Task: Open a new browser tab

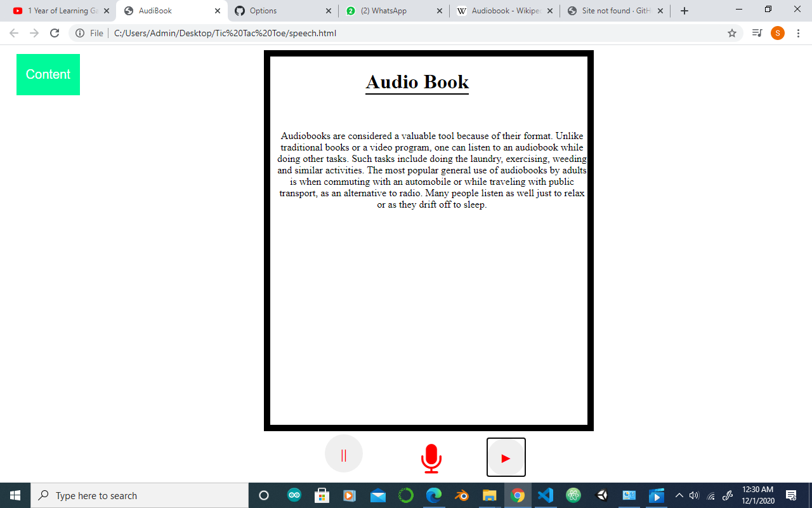Action: pyautogui.click(x=684, y=11)
